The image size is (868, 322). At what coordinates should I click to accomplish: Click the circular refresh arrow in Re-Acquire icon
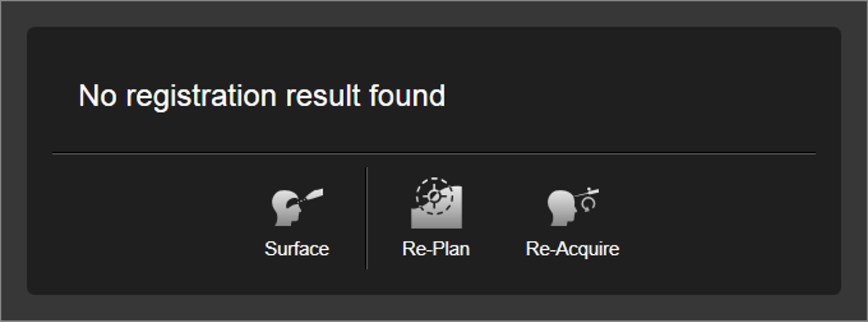589,203
